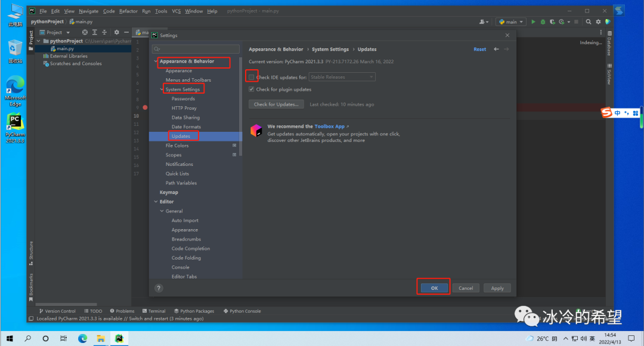The width and height of the screenshot is (644, 346).
Task: Click the JetBrains colored icon in top toolbar
Action: pos(608,22)
